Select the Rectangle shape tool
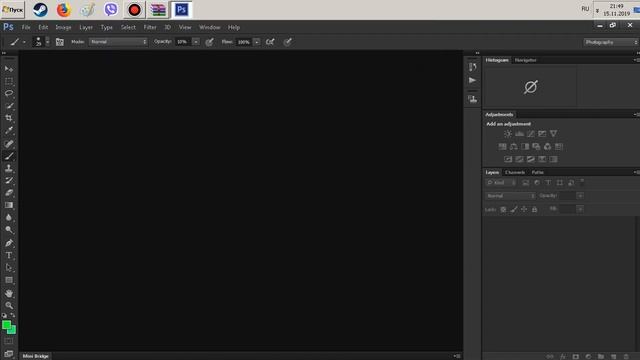Viewport: 640px width, 360px height. pyautogui.click(x=9, y=280)
